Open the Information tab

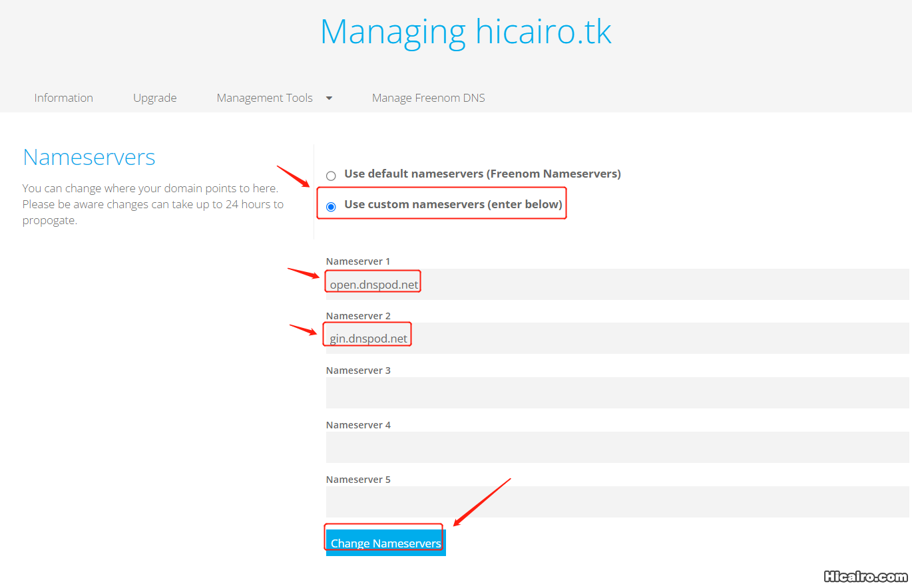(63, 98)
